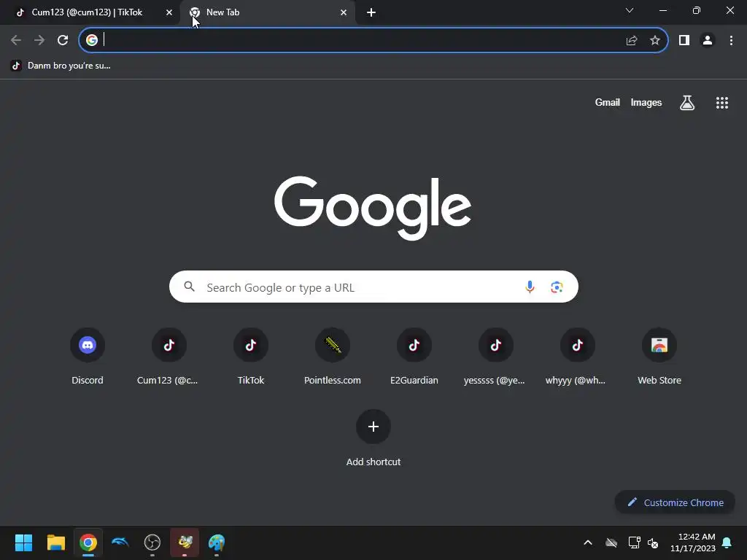Click the forward navigation arrow
The width and height of the screenshot is (747, 560).
coord(39,41)
